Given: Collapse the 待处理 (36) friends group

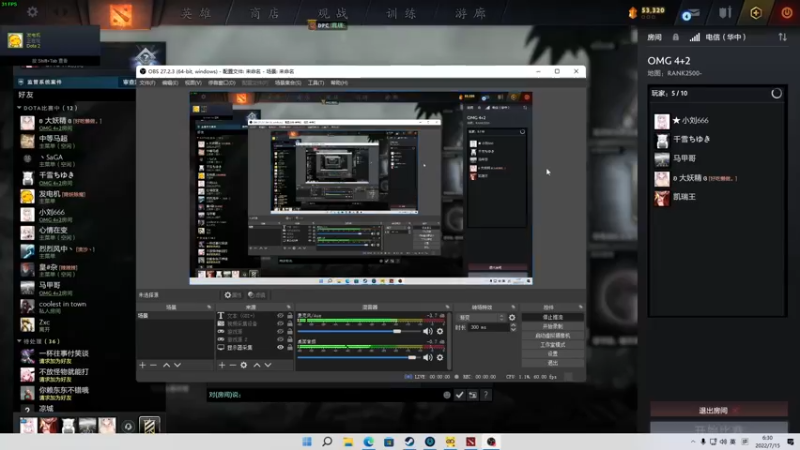Looking at the screenshot, I should point(19,341).
